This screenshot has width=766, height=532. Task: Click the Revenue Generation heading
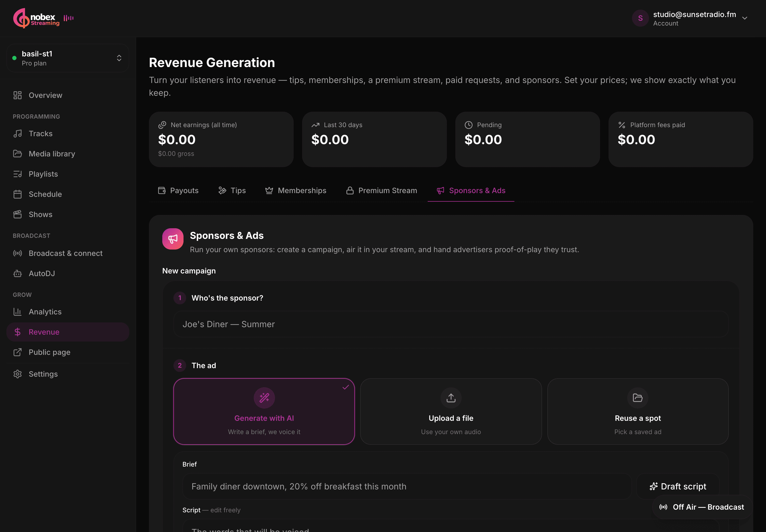[212, 63]
